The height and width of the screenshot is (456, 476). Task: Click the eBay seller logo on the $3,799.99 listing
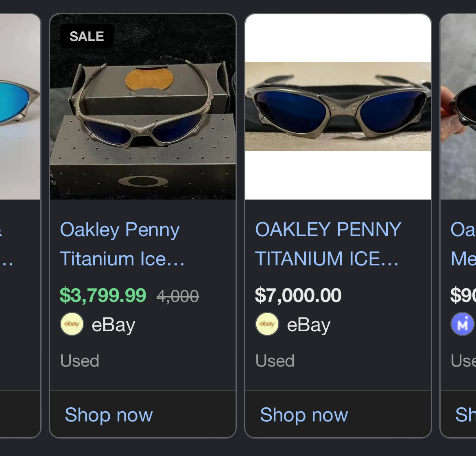tap(72, 324)
